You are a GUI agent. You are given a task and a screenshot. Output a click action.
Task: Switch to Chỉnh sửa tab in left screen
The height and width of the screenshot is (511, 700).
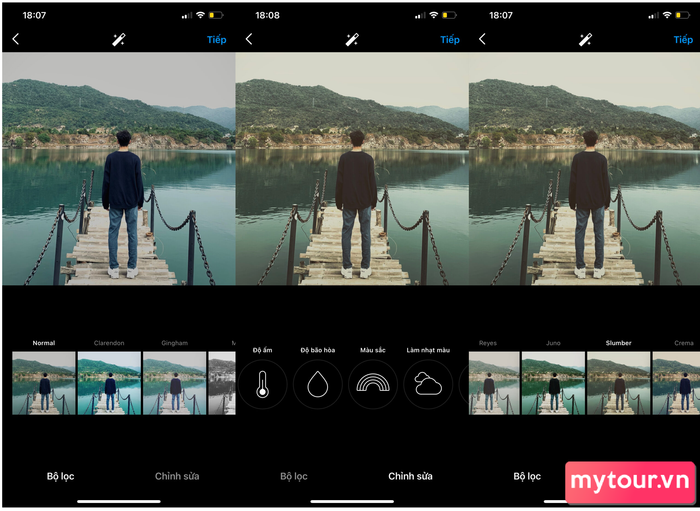coord(177,476)
